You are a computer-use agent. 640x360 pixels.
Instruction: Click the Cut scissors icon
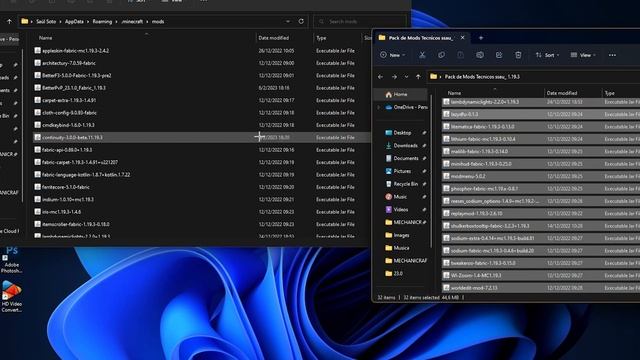(x=422, y=55)
